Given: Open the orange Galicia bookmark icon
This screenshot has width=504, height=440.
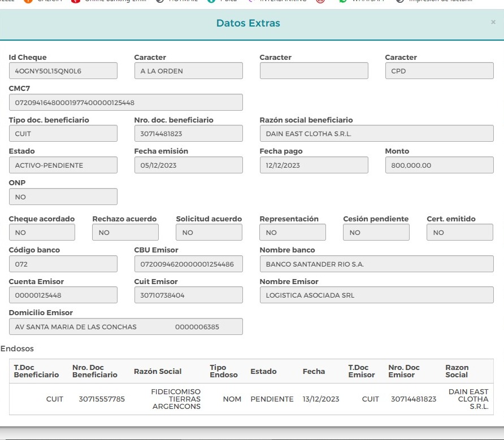Looking at the screenshot, I should pyautogui.click(x=28, y=1).
